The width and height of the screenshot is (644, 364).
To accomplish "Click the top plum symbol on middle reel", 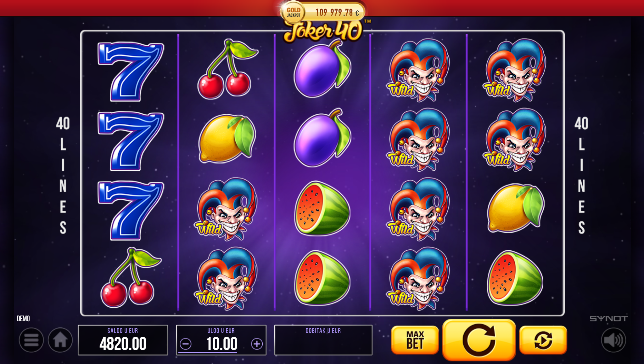I will click(322, 69).
